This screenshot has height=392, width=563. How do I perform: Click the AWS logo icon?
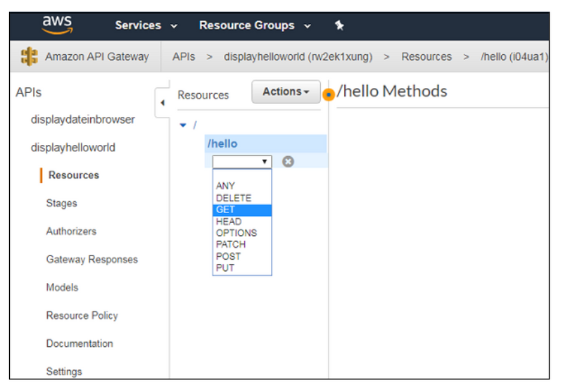[x=56, y=25]
